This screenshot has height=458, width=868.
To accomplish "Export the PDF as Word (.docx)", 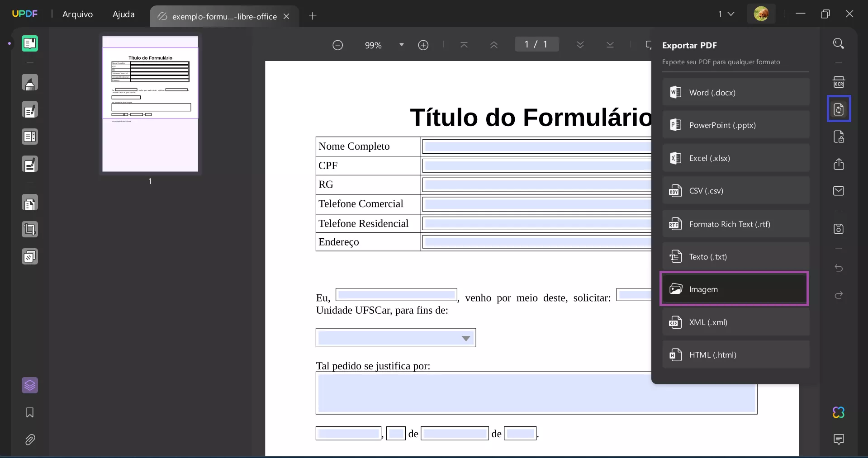I will click(x=735, y=92).
